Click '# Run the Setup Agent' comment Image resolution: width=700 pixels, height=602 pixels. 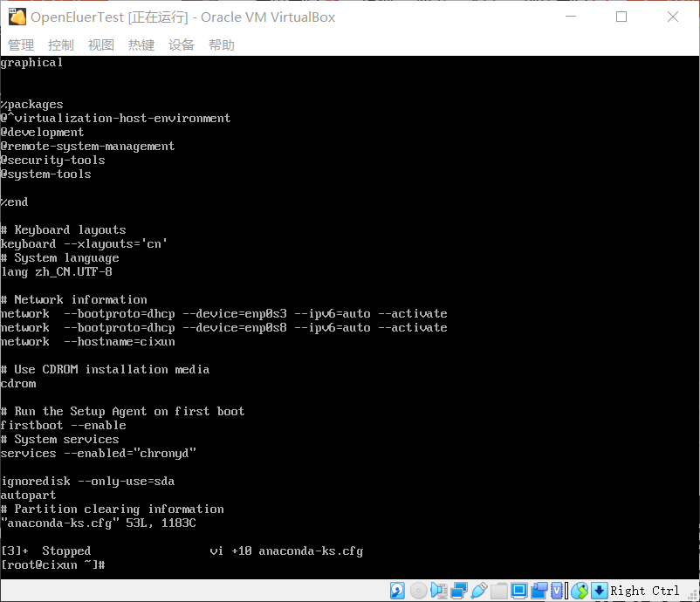tap(122, 412)
